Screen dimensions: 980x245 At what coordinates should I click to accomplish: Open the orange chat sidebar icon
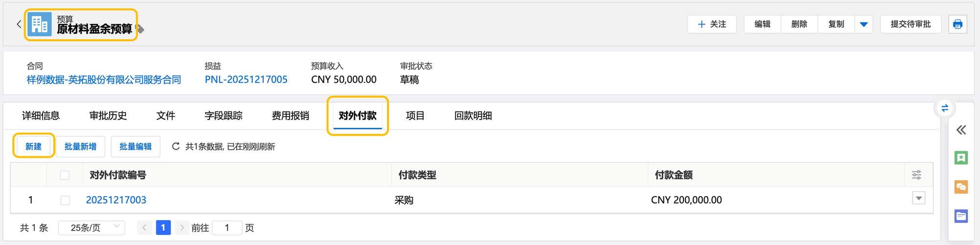[x=961, y=187]
